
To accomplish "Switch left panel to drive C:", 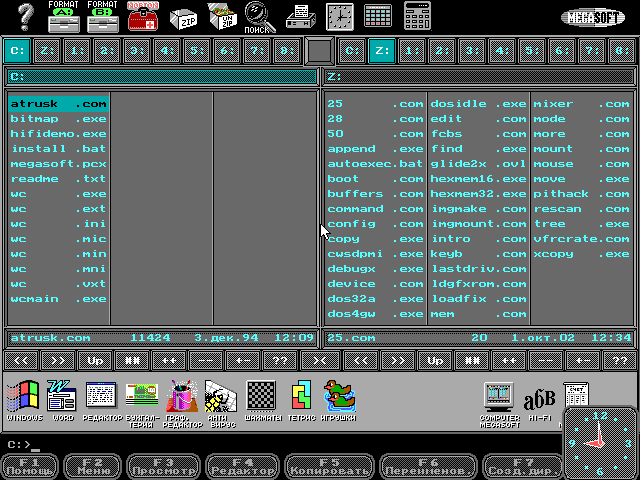I will tap(18, 49).
